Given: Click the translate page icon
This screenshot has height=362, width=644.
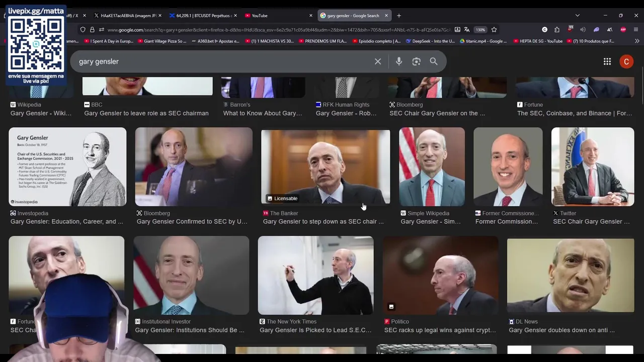Looking at the screenshot, I should point(467,30).
